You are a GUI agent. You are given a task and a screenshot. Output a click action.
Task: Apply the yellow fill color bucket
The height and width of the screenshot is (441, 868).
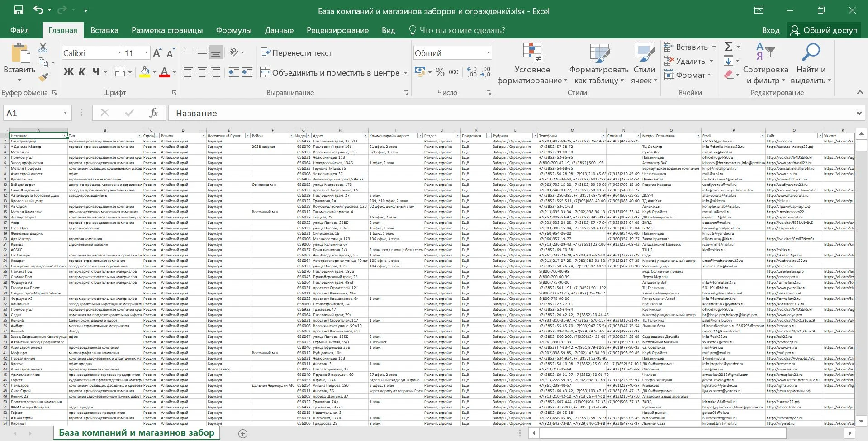click(145, 72)
